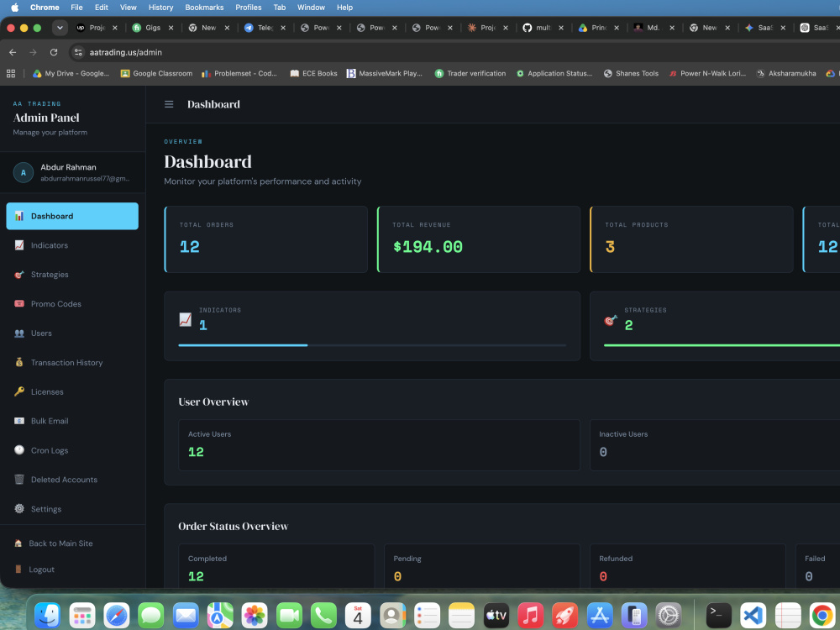
Task: Click the Pending orders card
Action: [482, 565]
